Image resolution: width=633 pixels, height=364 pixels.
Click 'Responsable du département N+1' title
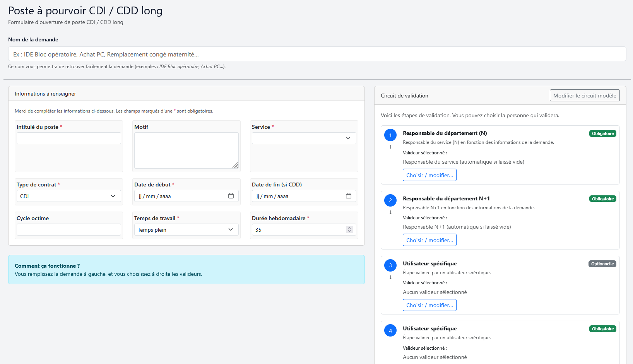[x=446, y=198]
